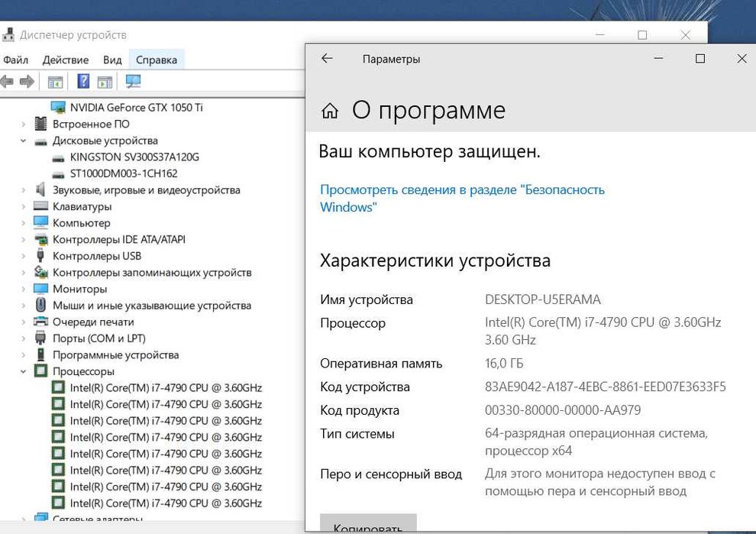Minimize the Параметры window

click(658, 58)
